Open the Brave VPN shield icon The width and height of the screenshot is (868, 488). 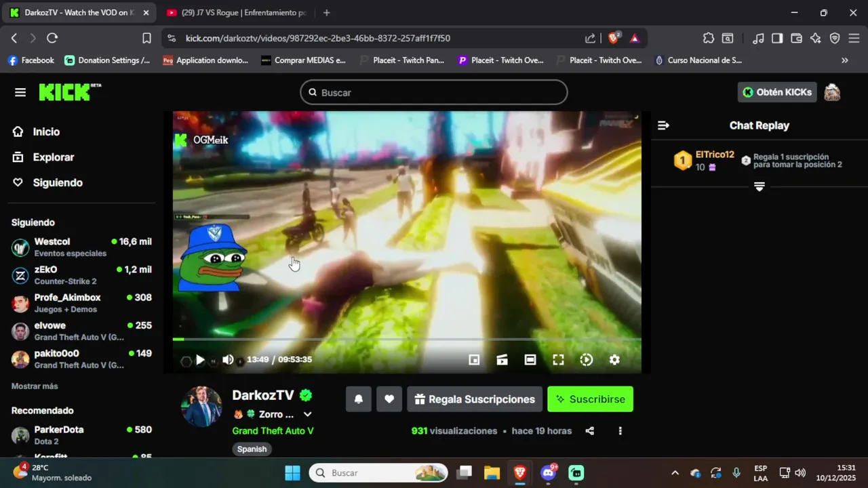point(835,39)
